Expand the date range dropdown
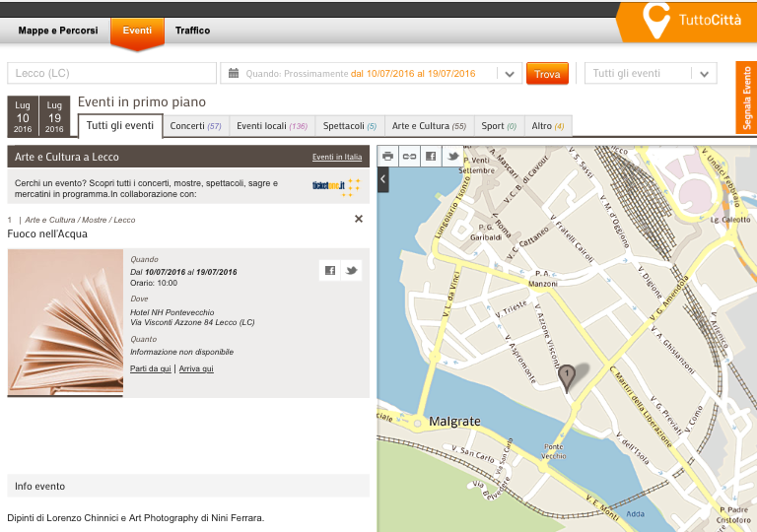This screenshot has width=757, height=532. coord(509,74)
